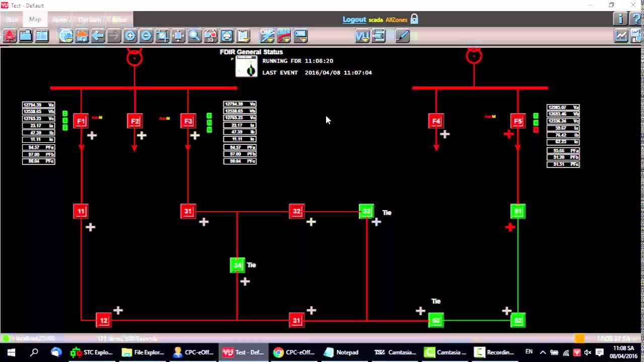Viewport: 644px width, 362px height.
Task: Go to the home view icon
Action: click(x=82, y=36)
